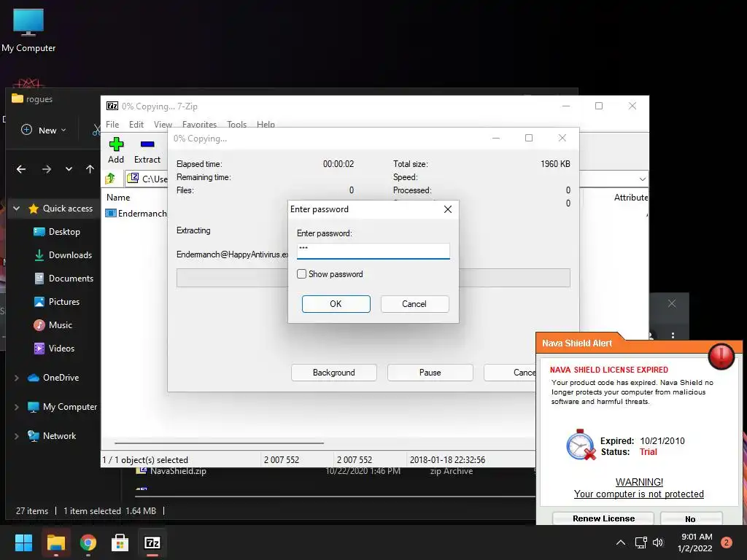Image resolution: width=747 pixels, height=560 pixels.
Task: Select Desktop in Quick access
Action: 64,231
